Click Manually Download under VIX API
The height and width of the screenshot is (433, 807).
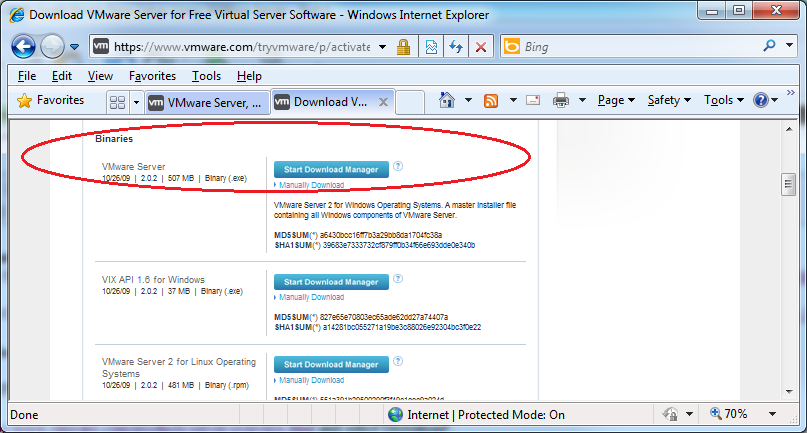pyautogui.click(x=311, y=297)
